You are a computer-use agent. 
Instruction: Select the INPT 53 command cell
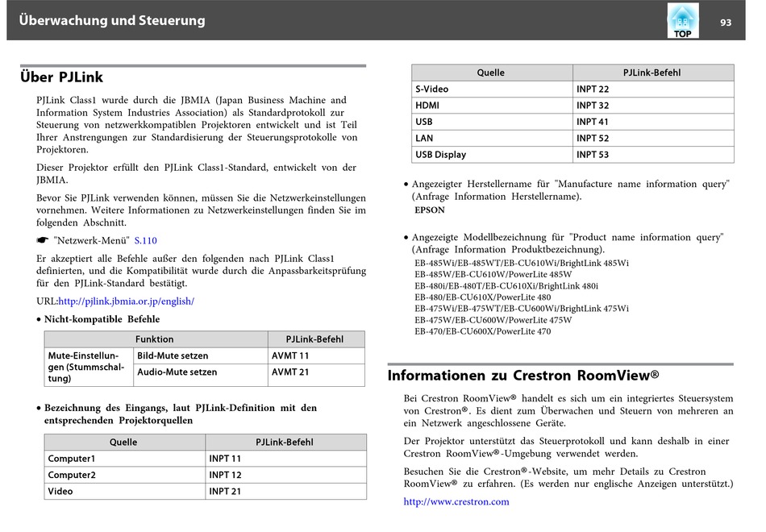pyautogui.click(x=653, y=155)
